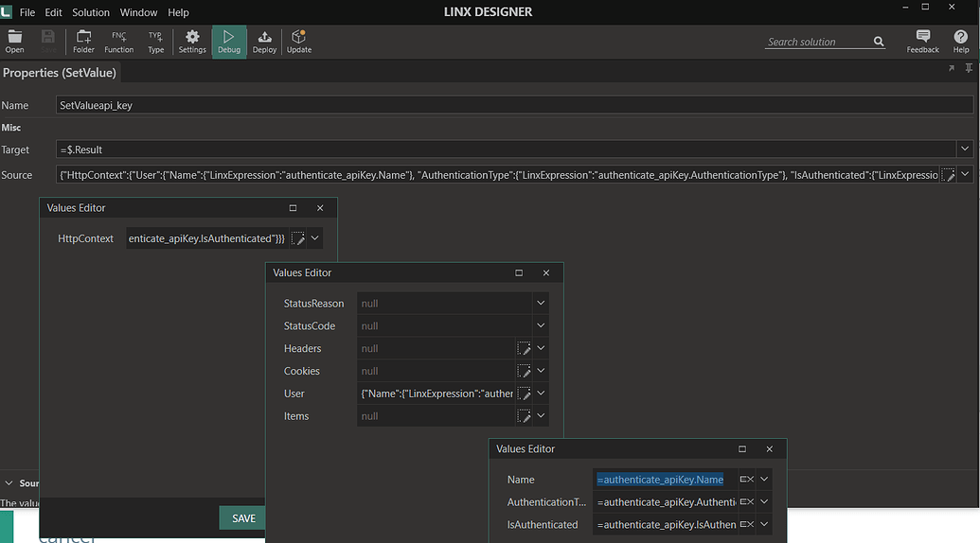Screen dimensions: 980x543
Task: Click the Linx logo in the title bar
Action: (7, 12)
